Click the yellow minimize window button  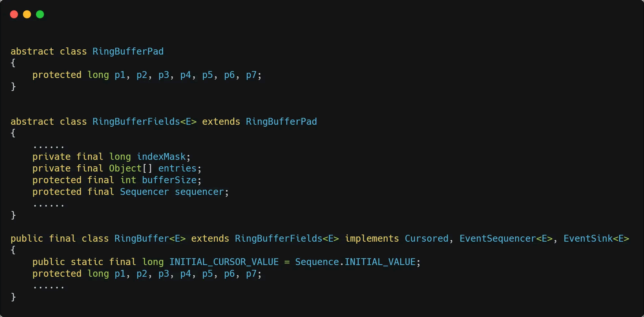tap(27, 14)
